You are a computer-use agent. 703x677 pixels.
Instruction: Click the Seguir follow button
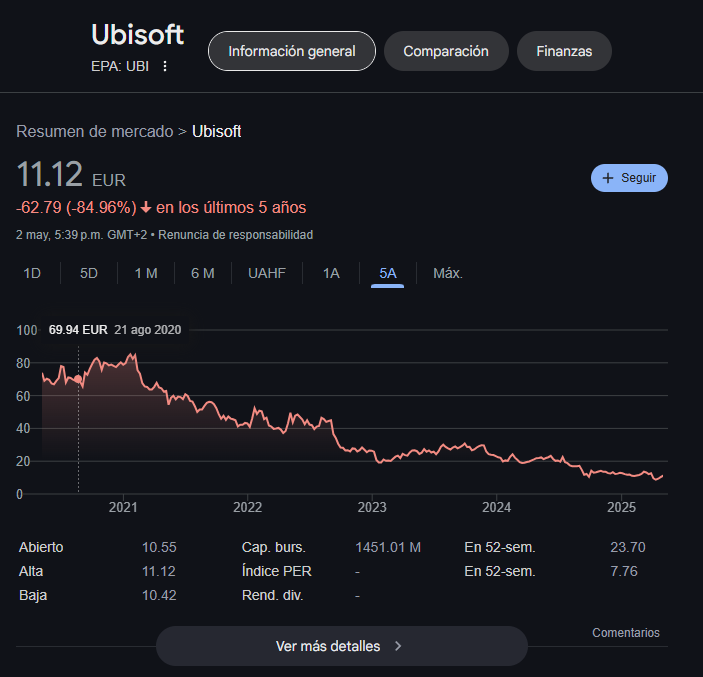tap(629, 178)
